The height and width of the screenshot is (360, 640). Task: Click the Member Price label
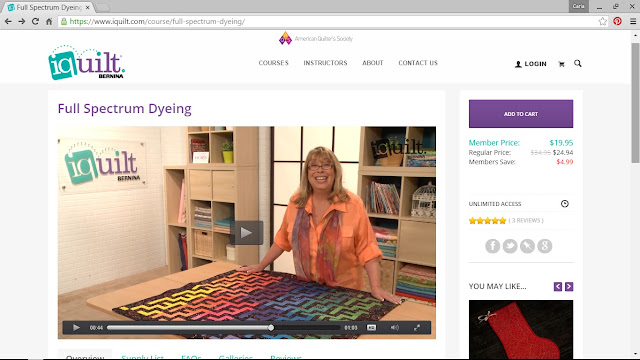(494, 143)
